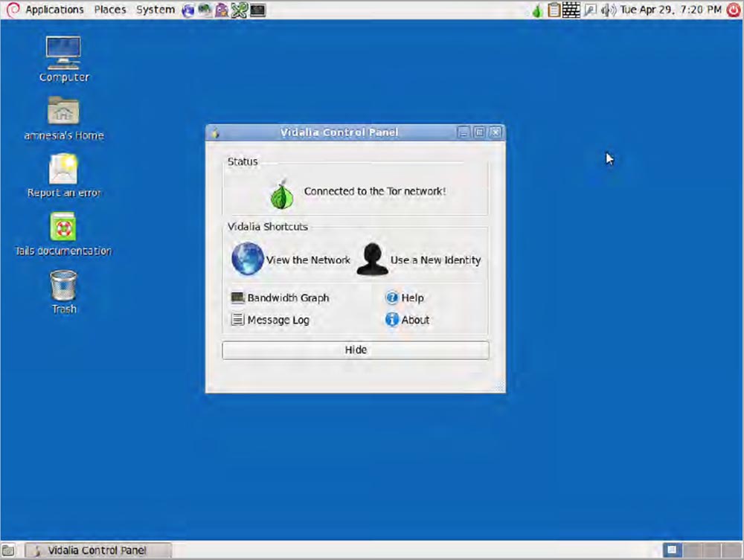Click the volume speaker tray icon
The image size is (744, 560).
(x=609, y=10)
